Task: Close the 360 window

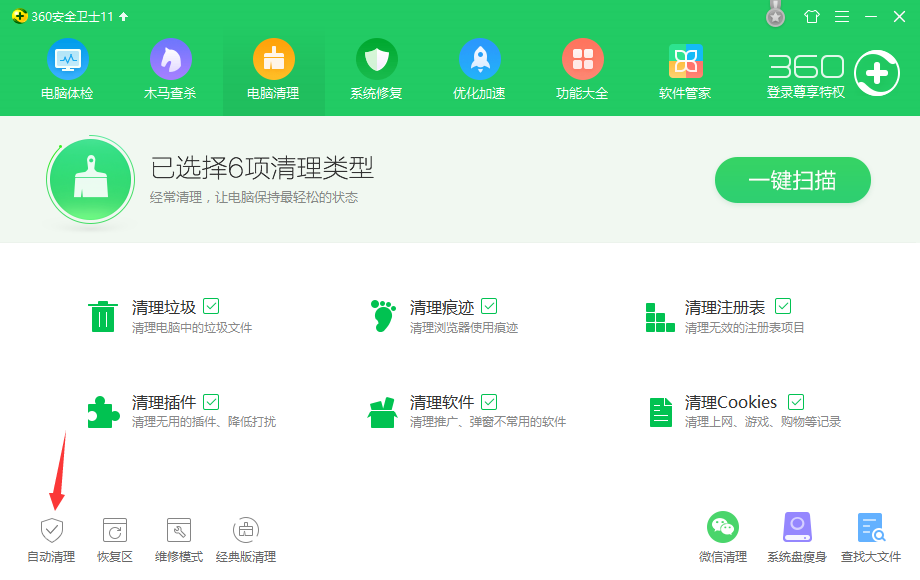Action: pyautogui.click(x=899, y=16)
